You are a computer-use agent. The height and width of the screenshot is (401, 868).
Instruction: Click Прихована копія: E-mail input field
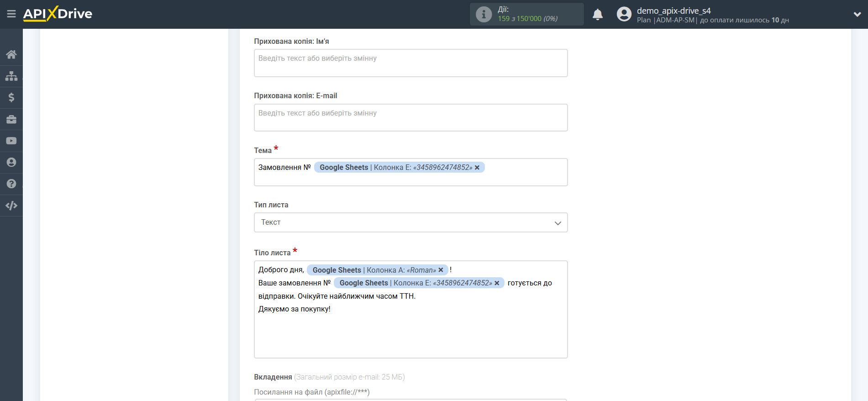(410, 118)
